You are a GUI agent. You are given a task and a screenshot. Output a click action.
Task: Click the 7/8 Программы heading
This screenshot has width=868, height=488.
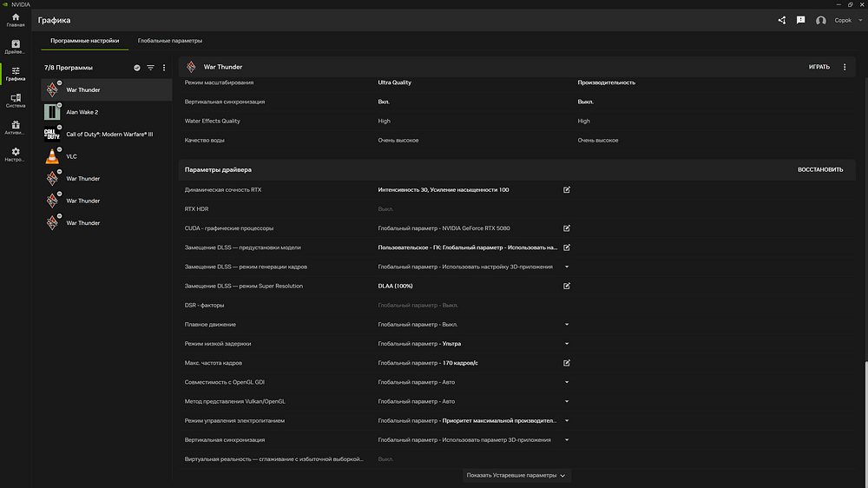[x=69, y=68]
